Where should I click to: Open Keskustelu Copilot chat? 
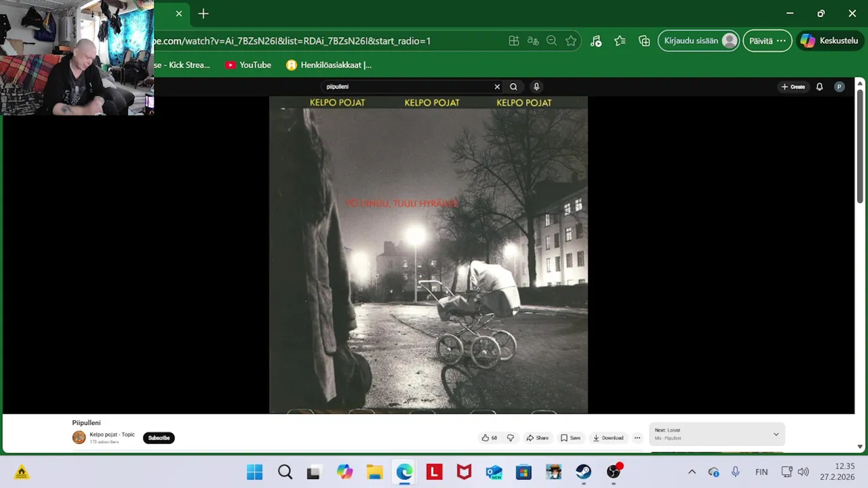(831, 41)
